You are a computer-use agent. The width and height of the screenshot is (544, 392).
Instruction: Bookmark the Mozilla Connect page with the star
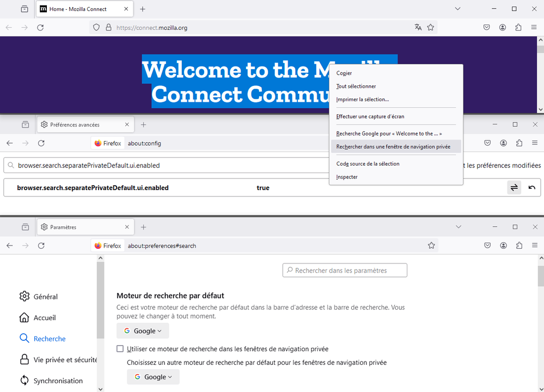point(431,27)
